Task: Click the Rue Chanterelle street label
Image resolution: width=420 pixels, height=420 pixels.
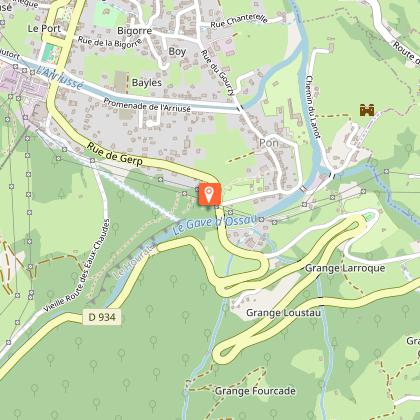Action: [239, 21]
